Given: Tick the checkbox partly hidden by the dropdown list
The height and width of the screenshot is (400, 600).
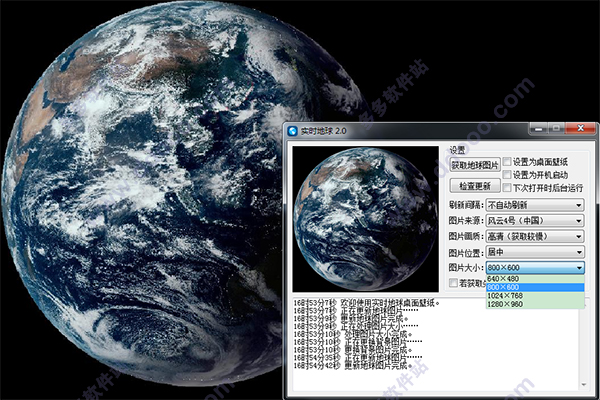Looking at the screenshot, I should coord(453,283).
